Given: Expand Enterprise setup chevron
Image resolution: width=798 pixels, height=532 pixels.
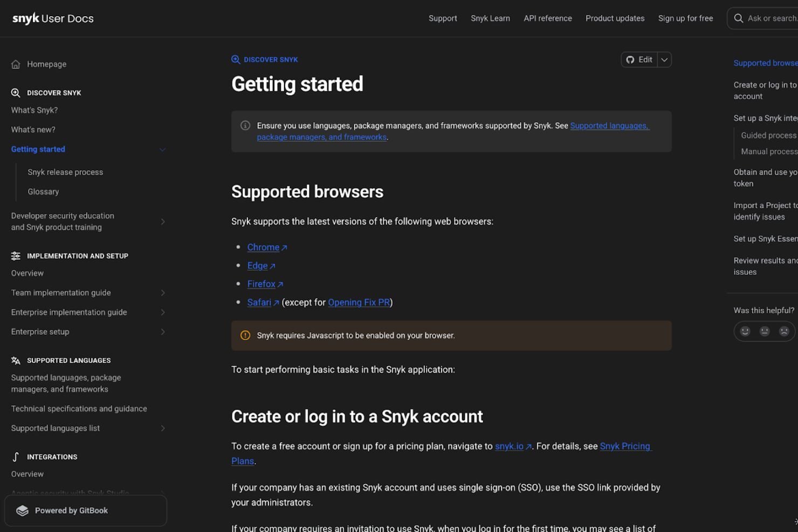Looking at the screenshot, I should coord(162,331).
